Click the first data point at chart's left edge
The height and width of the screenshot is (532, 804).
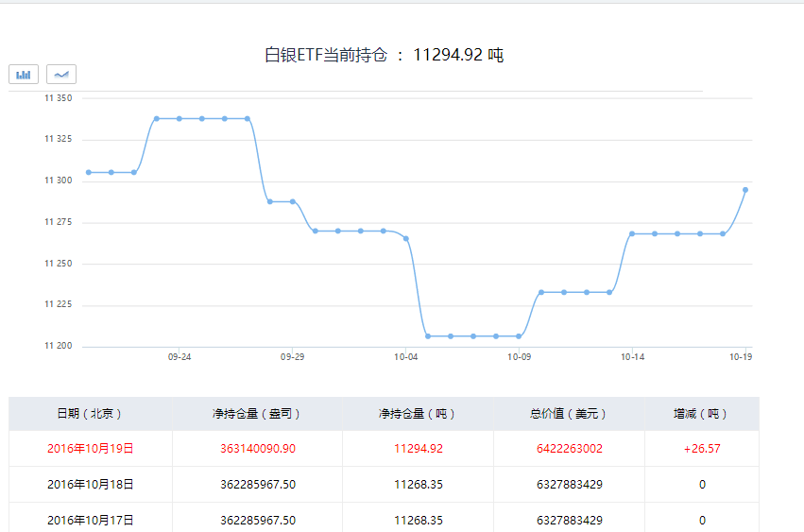(x=89, y=172)
